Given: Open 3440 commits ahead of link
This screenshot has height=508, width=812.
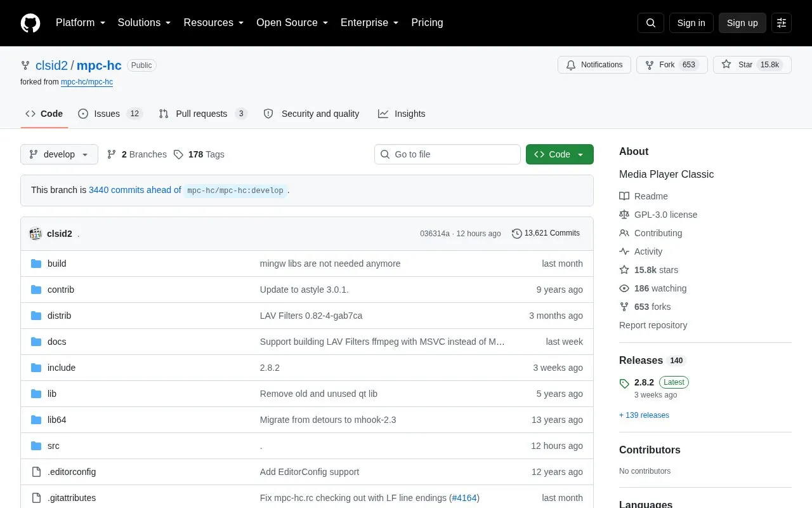Looking at the screenshot, I should 135,190.
